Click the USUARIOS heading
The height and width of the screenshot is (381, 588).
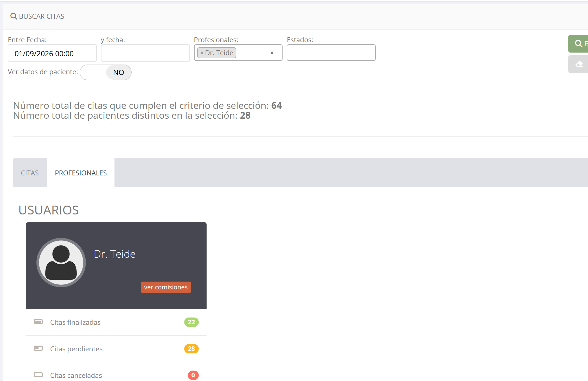point(49,210)
